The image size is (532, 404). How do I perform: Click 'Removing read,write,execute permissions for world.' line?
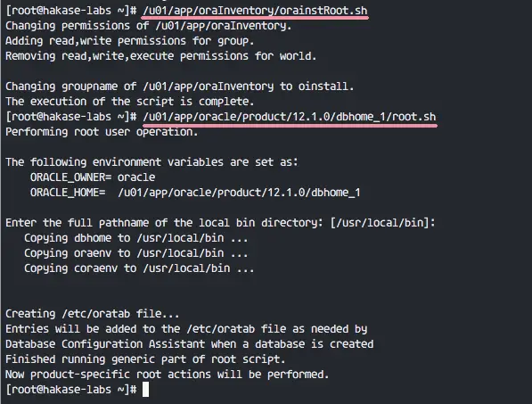pyautogui.click(x=161, y=56)
